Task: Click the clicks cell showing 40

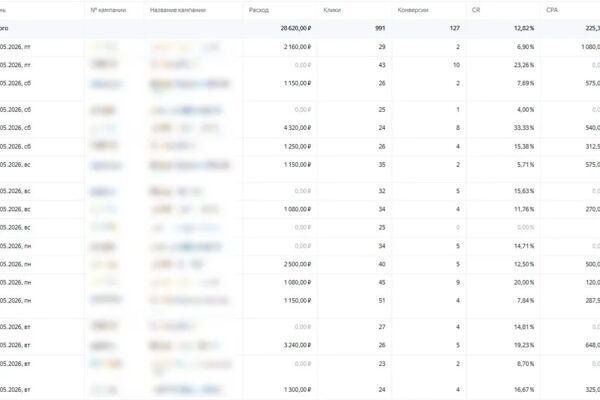Action: pyautogui.click(x=382, y=264)
